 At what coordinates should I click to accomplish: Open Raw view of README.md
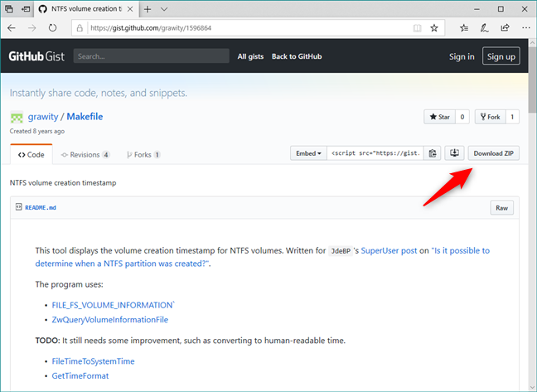click(x=501, y=208)
